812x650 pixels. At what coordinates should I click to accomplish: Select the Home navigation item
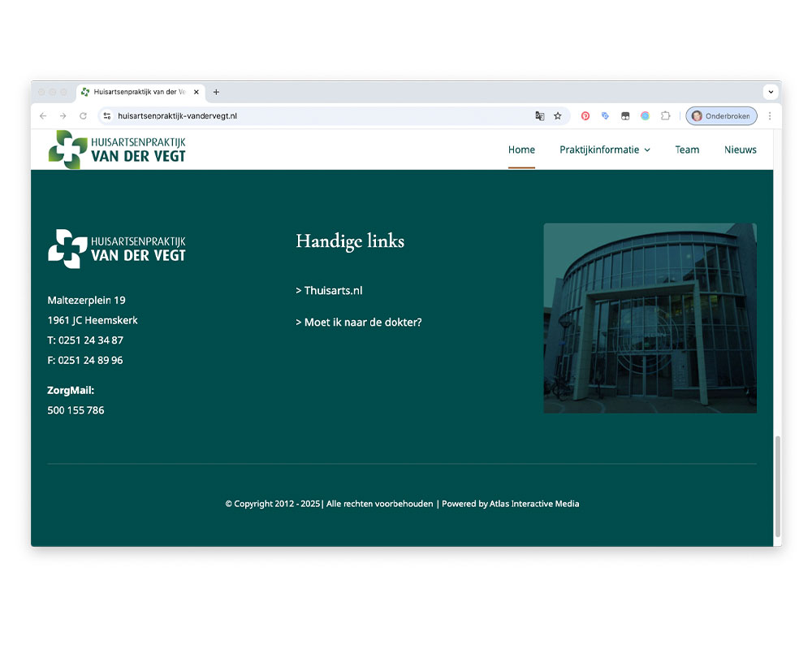click(x=521, y=149)
